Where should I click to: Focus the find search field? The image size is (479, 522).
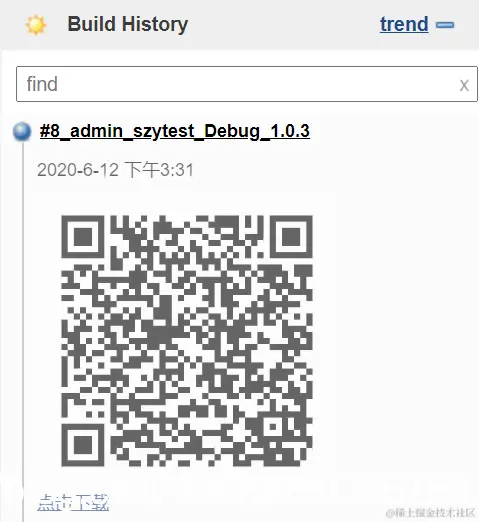tap(247, 84)
